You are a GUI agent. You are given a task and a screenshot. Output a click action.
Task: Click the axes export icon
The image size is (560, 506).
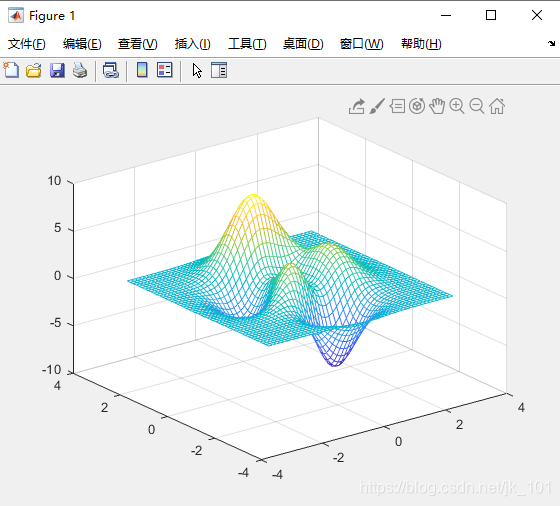pyautogui.click(x=357, y=106)
